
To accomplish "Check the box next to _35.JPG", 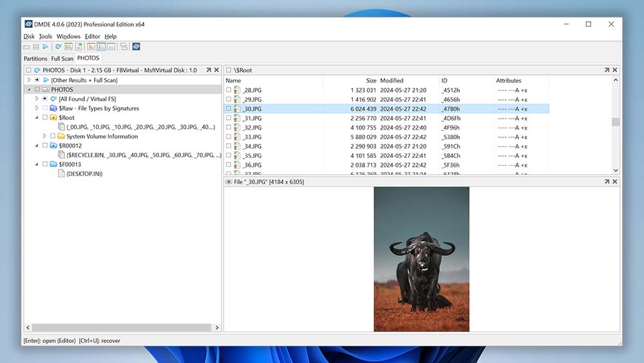I will click(x=229, y=156).
